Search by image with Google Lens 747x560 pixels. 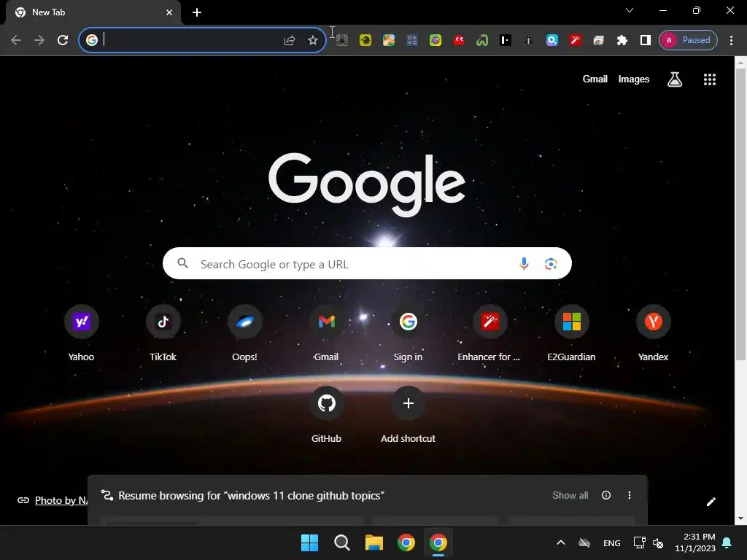[551, 263]
